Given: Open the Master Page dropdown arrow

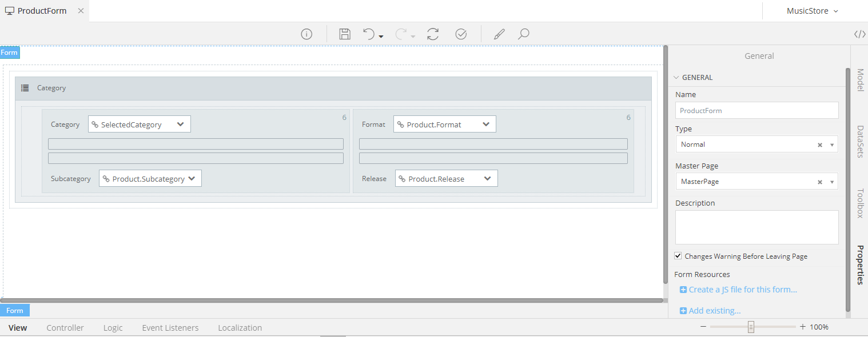Looking at the screenshot, I should click(x=832, y=182).
